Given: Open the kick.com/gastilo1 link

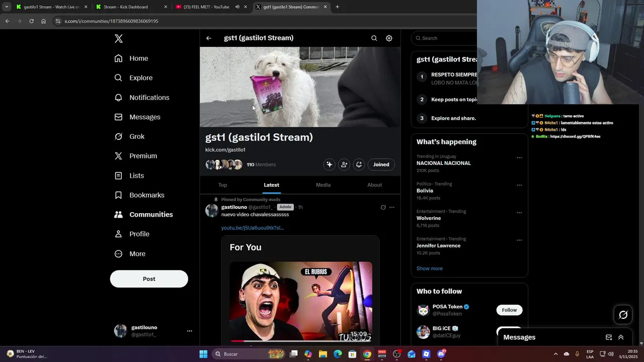Looking at the screenshot, I should coord(225,150).
